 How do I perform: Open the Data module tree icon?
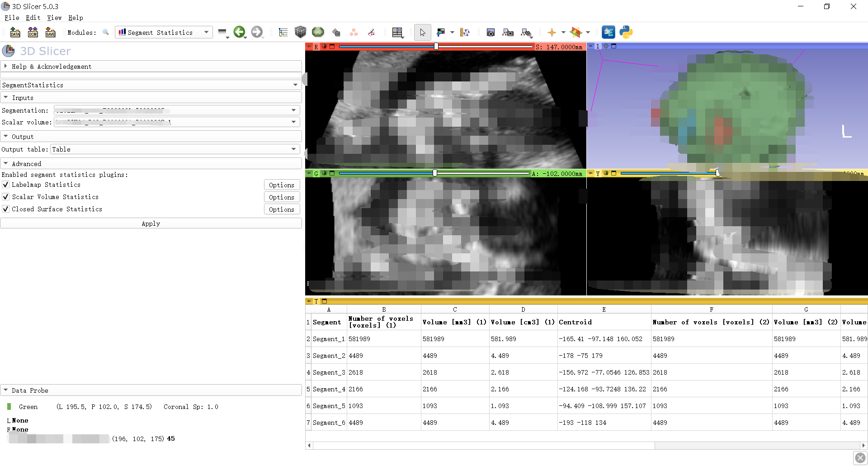pyautogui.click(x=283, y=32)
